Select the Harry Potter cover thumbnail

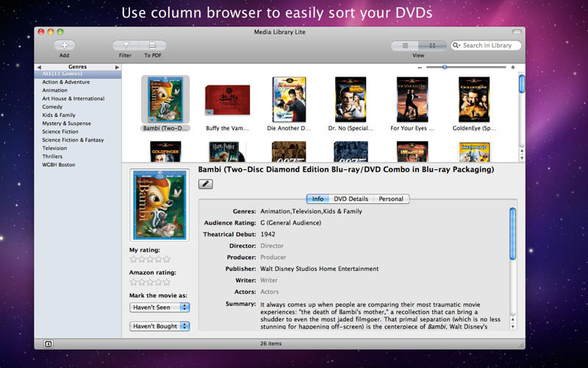[227, 152]
